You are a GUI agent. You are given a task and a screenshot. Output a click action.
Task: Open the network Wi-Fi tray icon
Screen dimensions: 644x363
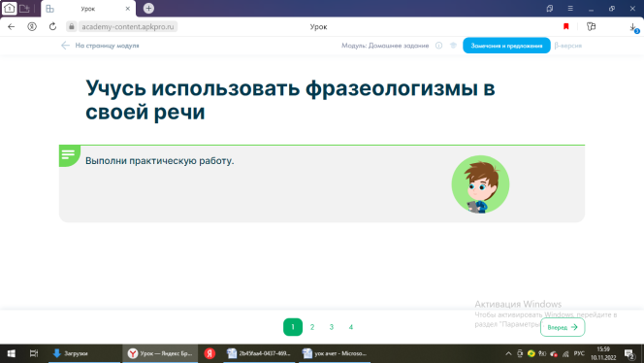pos(565,353)
